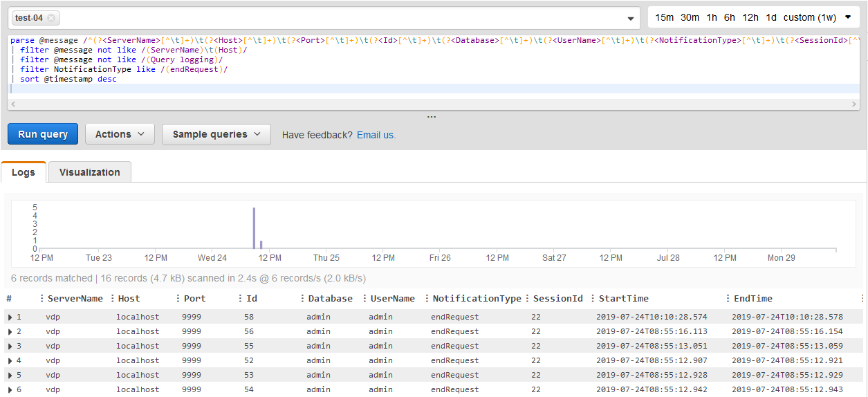Click the EndTime column header
868x397 pixels.
tap(753, 299)
